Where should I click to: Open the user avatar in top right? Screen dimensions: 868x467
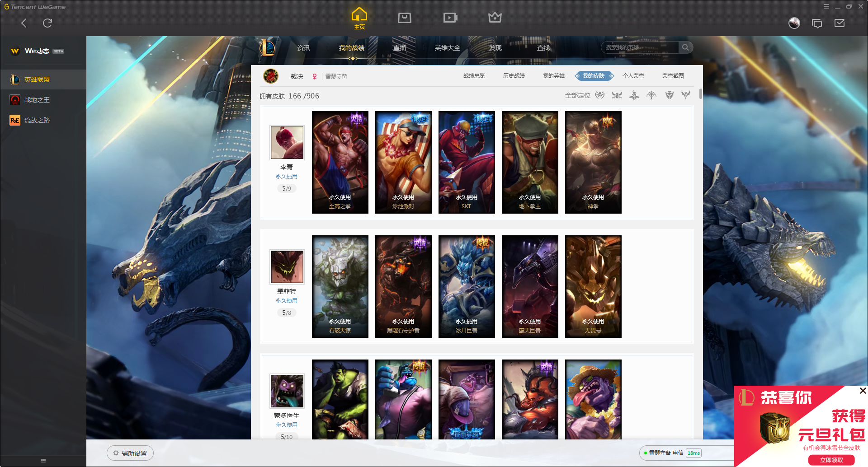[x=794, y=23]
